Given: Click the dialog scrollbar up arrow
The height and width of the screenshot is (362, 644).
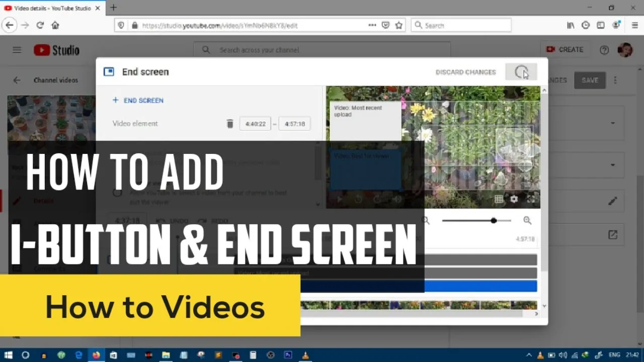Looking at the screenshot, I should point(544,90).
